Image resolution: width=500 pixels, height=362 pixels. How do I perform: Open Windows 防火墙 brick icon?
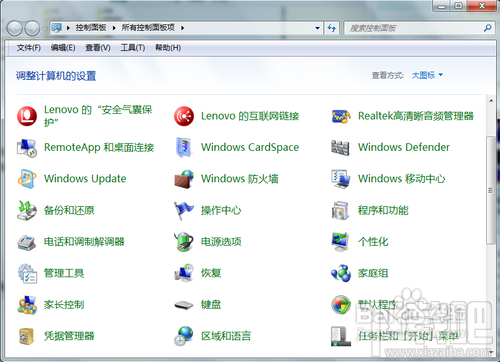point(184,179)
